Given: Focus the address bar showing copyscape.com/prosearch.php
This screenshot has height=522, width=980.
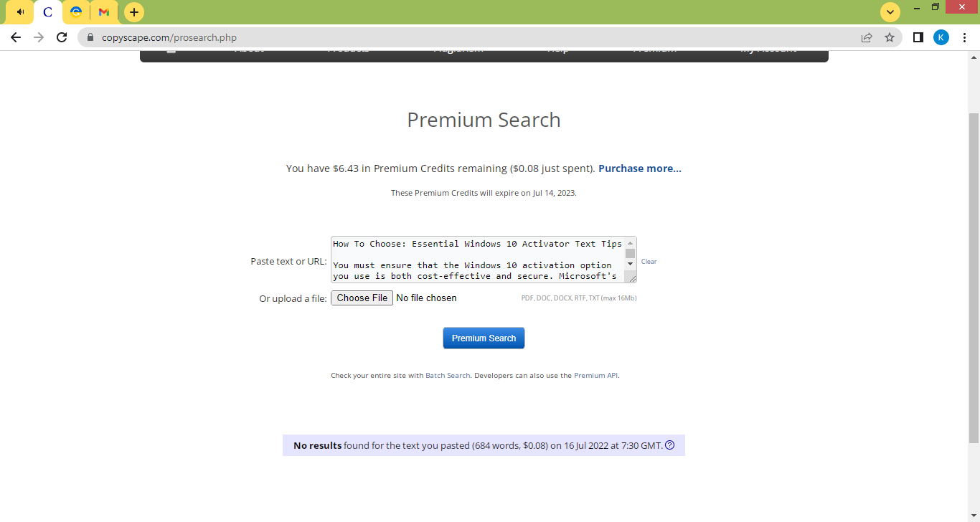Looking at the screenshot, I should (x=473, y=37).
